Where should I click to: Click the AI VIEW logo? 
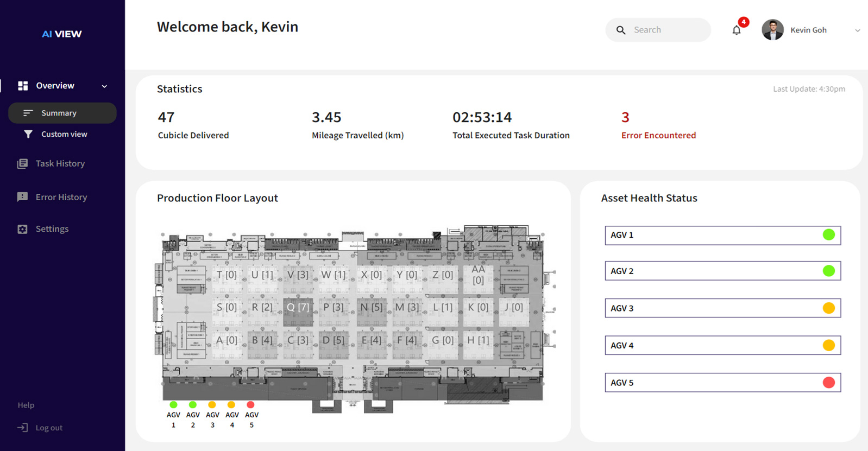point(62,34)
